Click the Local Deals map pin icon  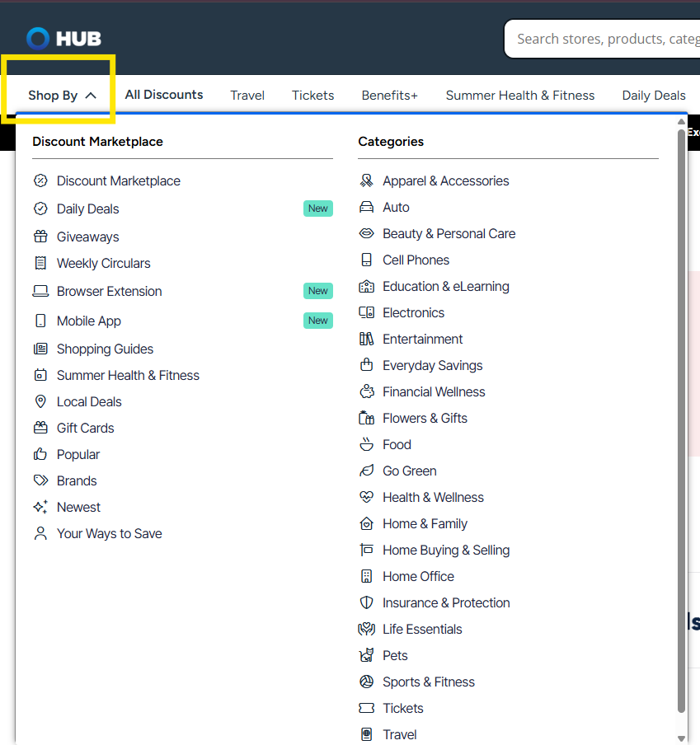41,401
